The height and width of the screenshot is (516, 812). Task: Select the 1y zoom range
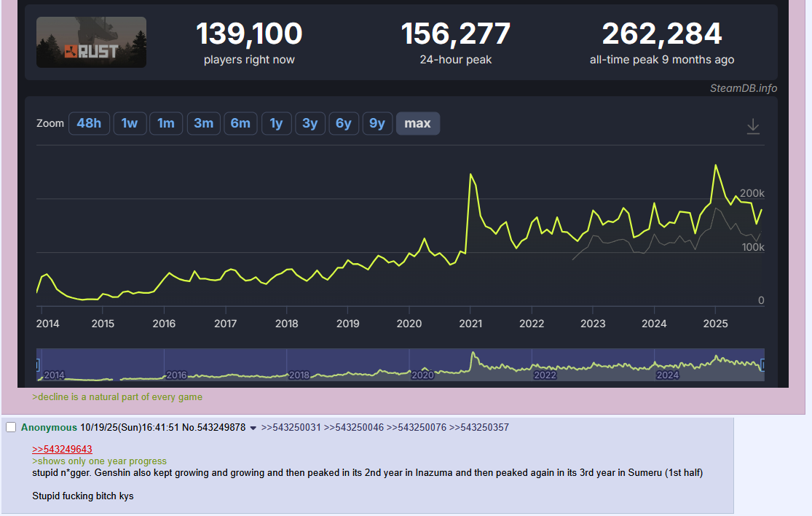(276, 123)
